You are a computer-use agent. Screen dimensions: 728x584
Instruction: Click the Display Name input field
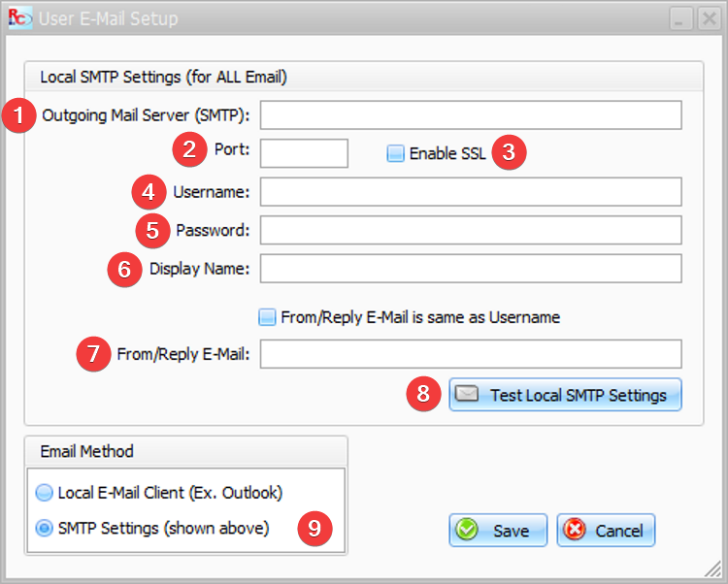[471, 269]
